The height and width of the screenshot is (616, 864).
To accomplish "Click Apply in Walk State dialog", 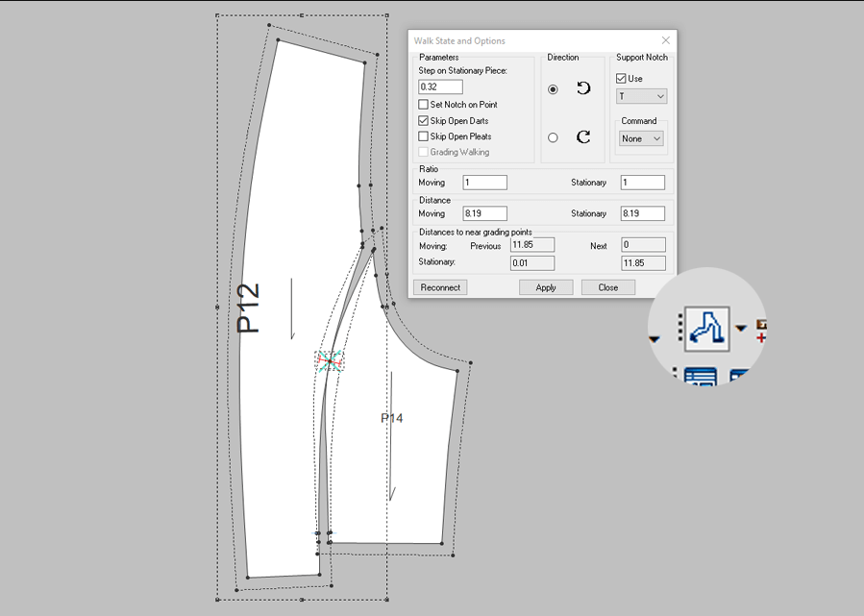I will (546, 287).
